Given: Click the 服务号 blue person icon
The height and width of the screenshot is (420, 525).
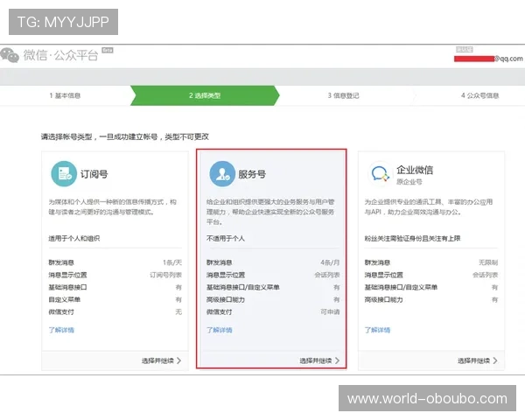Looking at the screenshot, I should coord(222,173).
